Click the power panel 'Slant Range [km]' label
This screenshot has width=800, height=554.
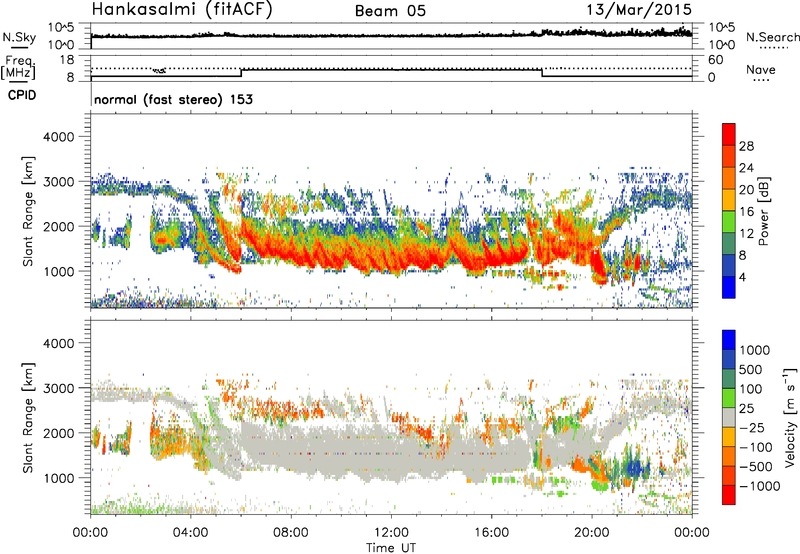click(28, 211)
